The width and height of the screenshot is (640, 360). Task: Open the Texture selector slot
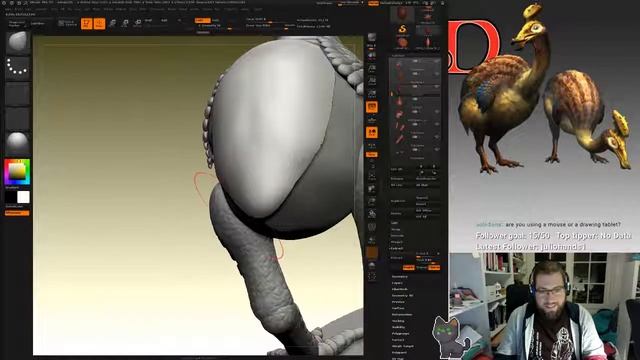click(18, 119)
